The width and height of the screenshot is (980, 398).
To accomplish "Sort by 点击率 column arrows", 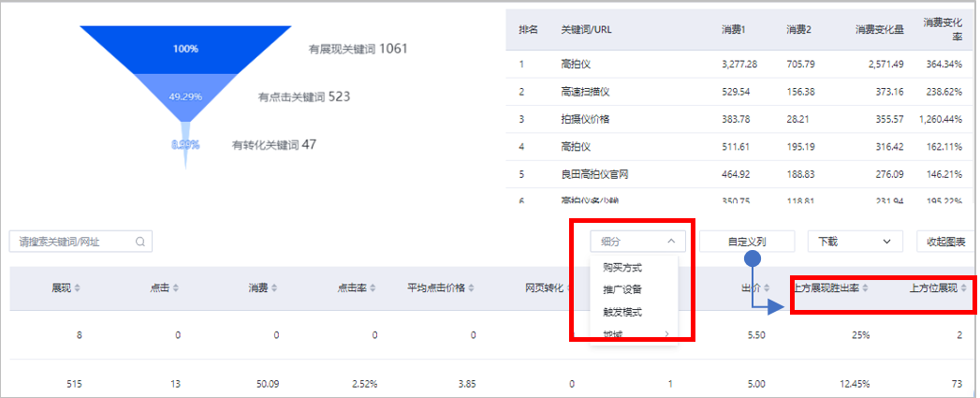I will (x=373, y=287).
